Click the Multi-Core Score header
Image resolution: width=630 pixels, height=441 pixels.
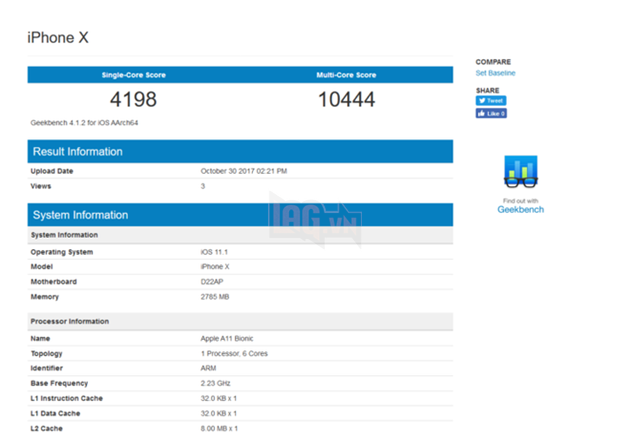[346, 75]
